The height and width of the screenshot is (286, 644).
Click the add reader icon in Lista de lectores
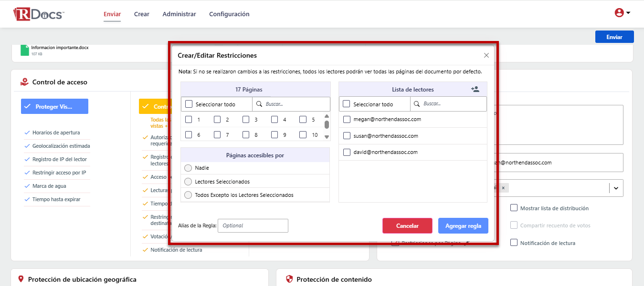(475, 89)
